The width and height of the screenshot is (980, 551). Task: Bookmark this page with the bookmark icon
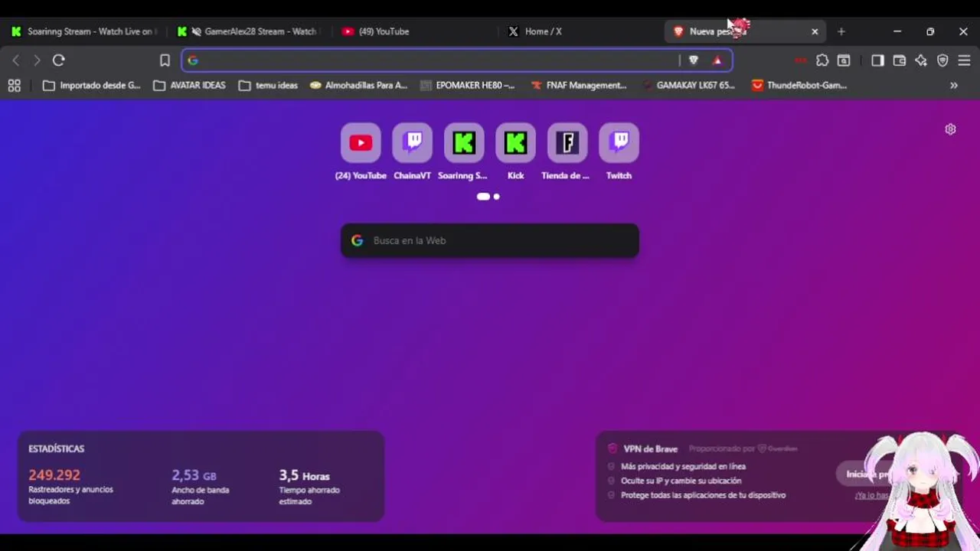pyautogui.click(x=165, y=60)
